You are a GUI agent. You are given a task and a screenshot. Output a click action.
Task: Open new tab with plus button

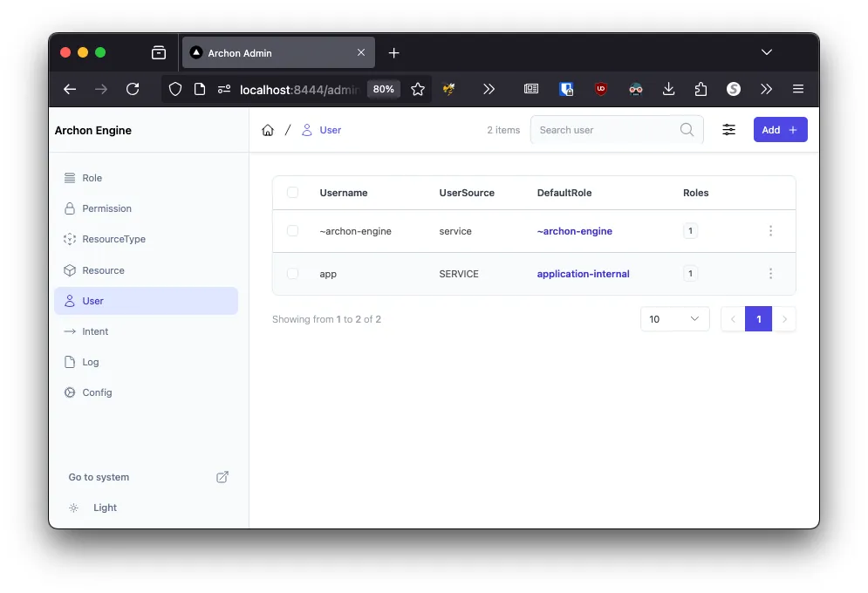(x=393, y=53)
